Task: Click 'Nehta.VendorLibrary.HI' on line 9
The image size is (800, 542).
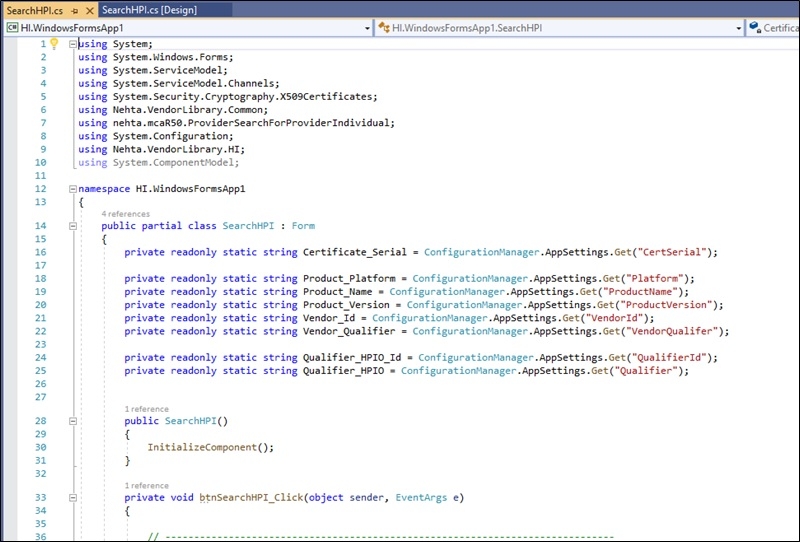Action: click(x=177, y=150)
